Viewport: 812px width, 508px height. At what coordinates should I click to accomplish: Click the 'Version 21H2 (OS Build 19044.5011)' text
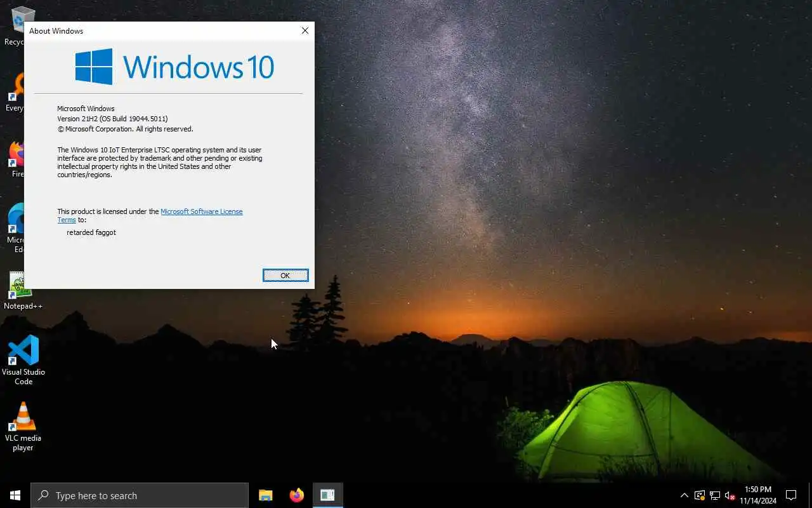point(112,119)
